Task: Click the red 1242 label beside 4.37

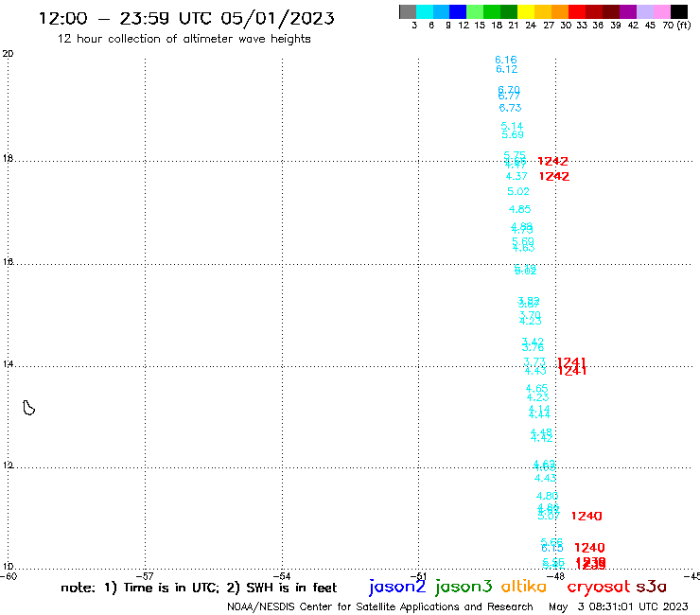Action: (554, 176)
